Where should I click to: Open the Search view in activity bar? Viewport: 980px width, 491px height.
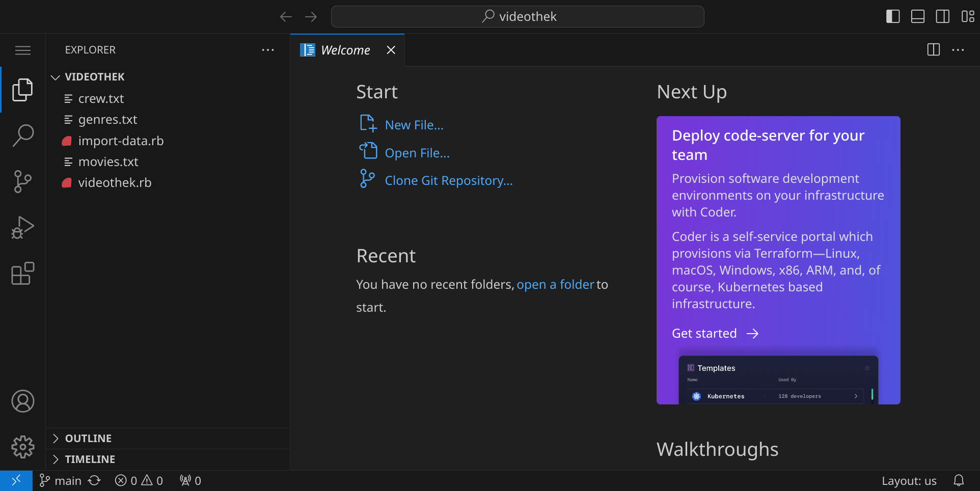[22, 135]
